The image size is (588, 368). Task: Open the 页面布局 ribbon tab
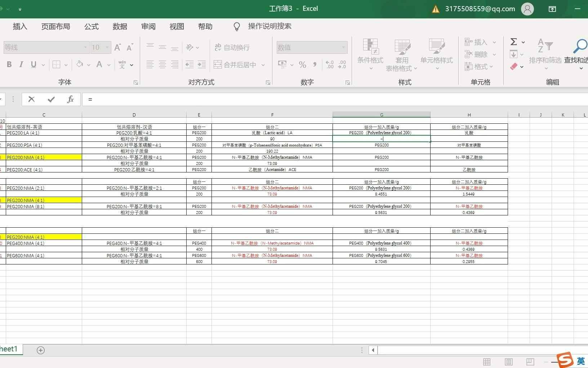(x=55, y=26)
